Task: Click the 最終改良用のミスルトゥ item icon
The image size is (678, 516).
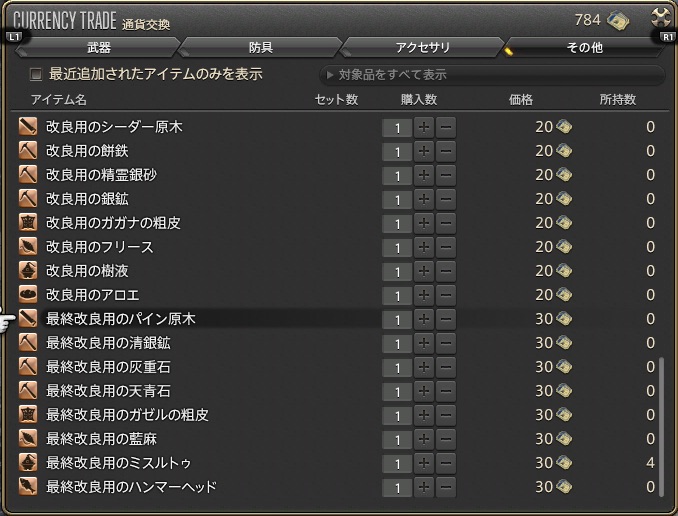Action: pos(28,463)
